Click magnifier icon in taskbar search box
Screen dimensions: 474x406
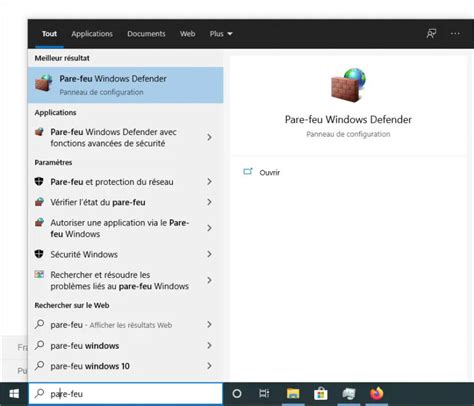tap(39, 393)
